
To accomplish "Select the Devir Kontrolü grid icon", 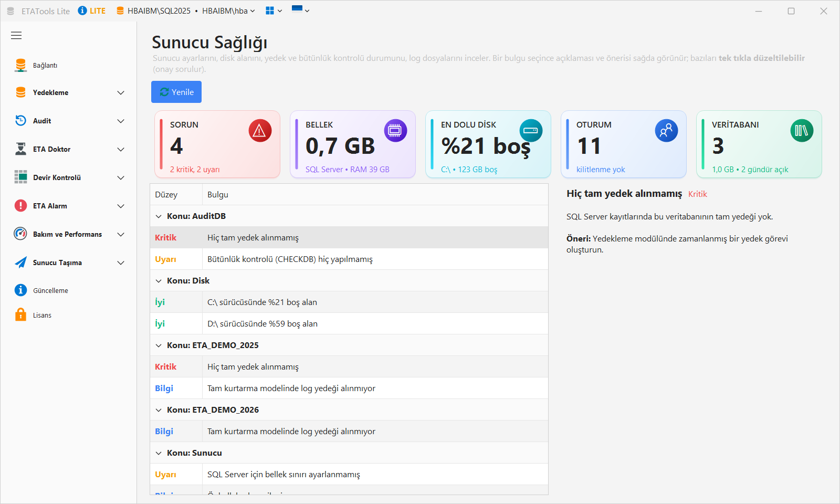I will click(x=20, y=177).
